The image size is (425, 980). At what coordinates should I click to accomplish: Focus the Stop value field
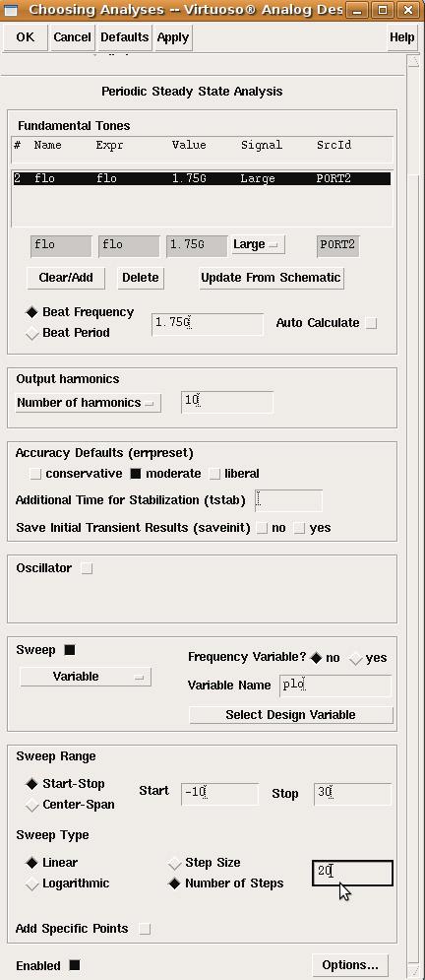352,794
